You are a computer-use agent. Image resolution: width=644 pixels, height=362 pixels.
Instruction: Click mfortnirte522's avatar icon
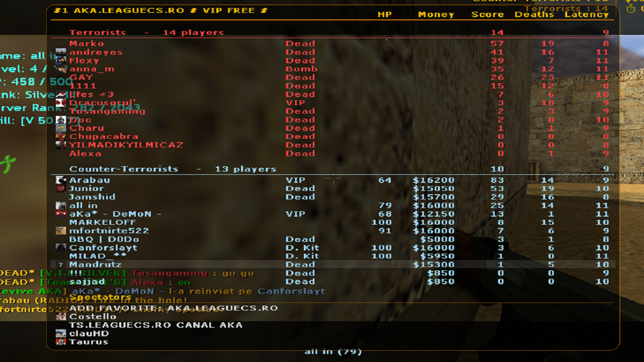[61, 231]
